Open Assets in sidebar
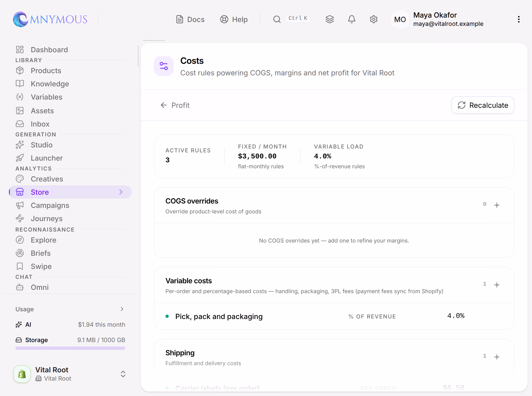532x396 pixels. [x=70, y=111]
